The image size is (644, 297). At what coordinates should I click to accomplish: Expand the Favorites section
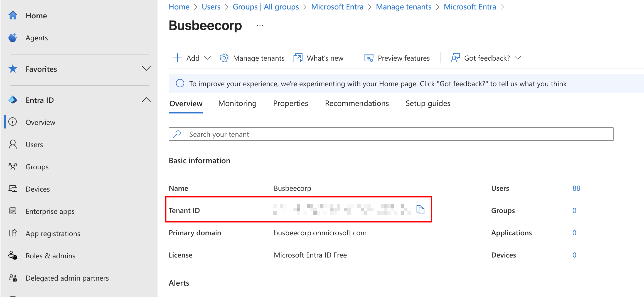coord(146,69)
